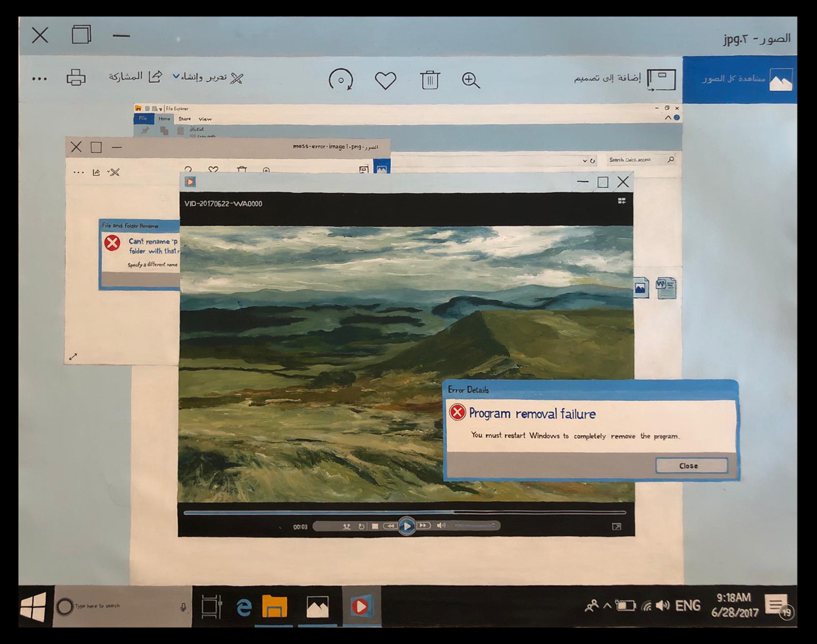
Task: Click the magnifier zoom icon in ٢.jpg Photos toolbar
Action: tap(471, 80)
